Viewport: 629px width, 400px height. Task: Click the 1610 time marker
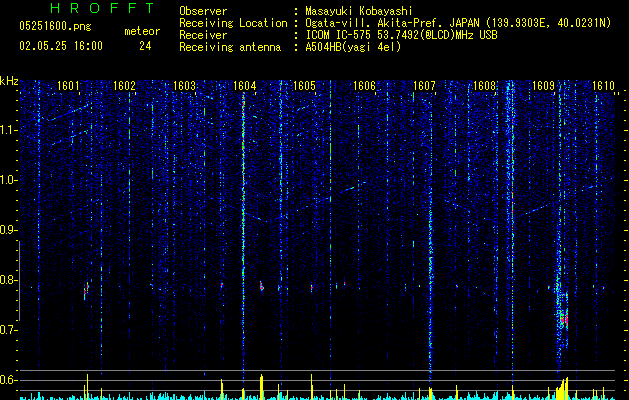click(x=603, y=85)
